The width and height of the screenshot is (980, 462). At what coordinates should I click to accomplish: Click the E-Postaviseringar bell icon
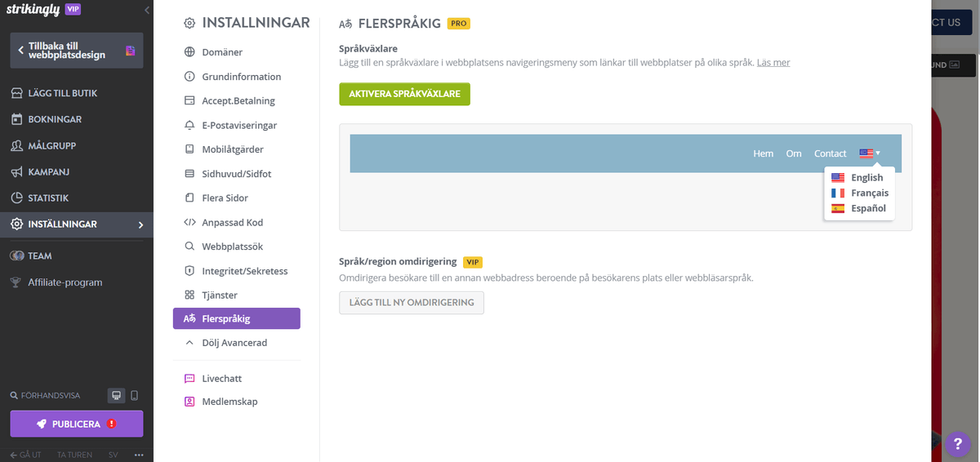[189, 126]
